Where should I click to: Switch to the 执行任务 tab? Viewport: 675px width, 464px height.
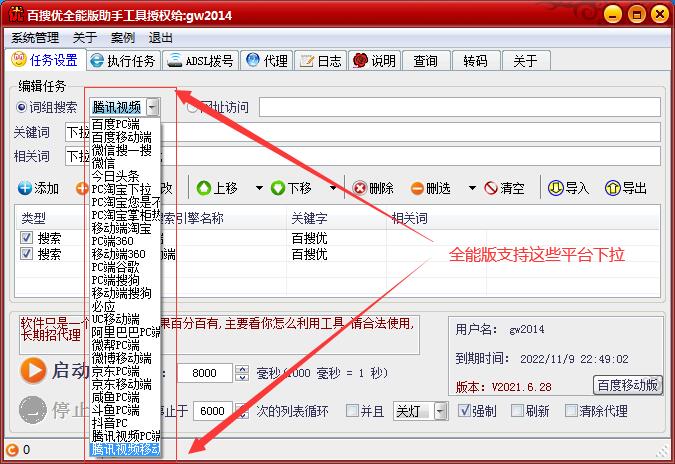[123, 61]
